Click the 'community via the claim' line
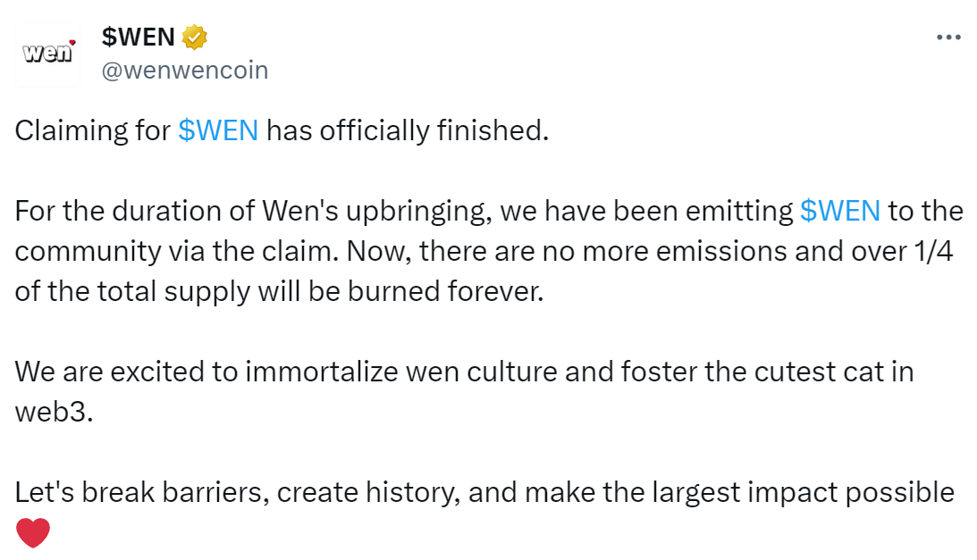The height and width of the screenshot is (560, 977). coord(484,252)
